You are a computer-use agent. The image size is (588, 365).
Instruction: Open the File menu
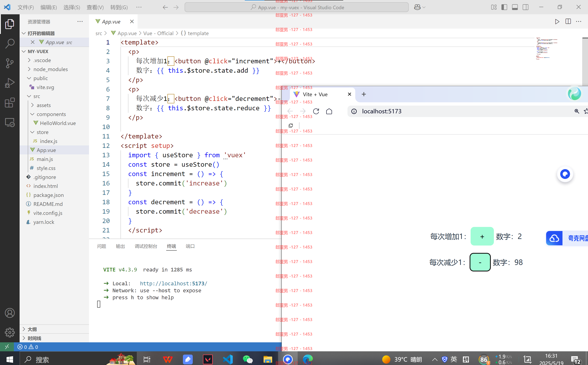point(26,7)
